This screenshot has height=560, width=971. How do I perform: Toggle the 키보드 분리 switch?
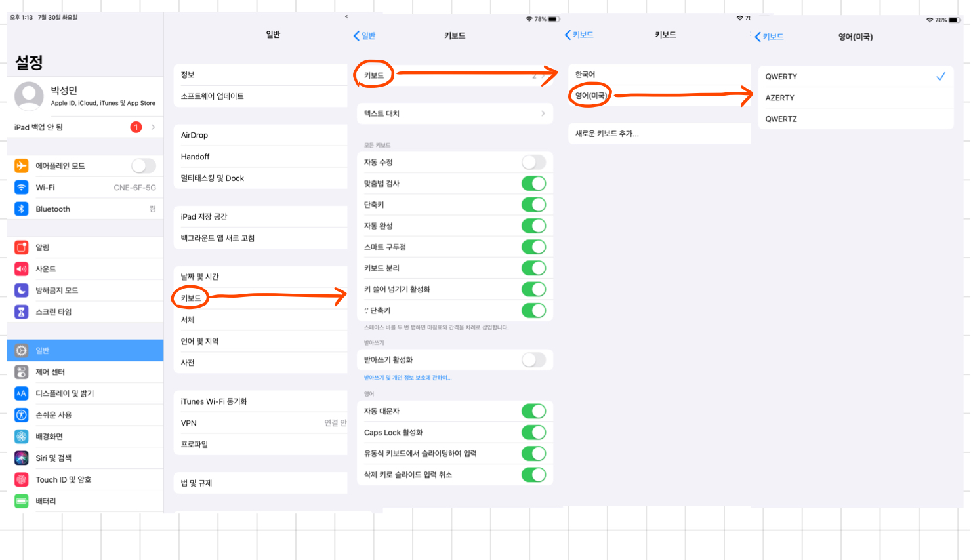pos(533,268)
